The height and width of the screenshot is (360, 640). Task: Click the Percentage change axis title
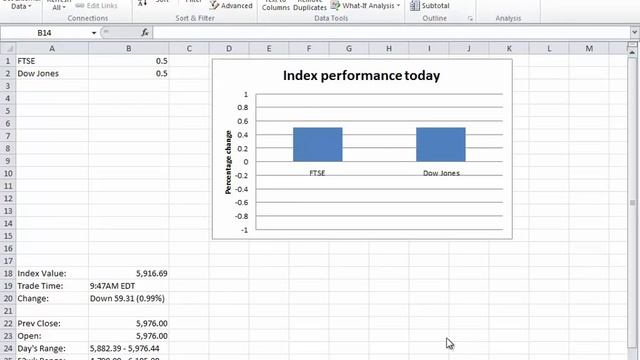click(228, 162)
